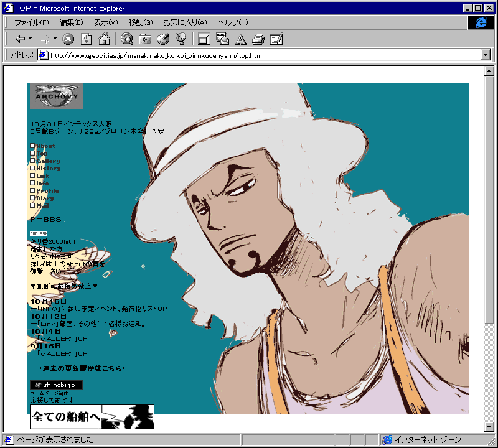Screen dimensions: 498x448
Task: Open the Search pane icon
Action: coord(127,39)
